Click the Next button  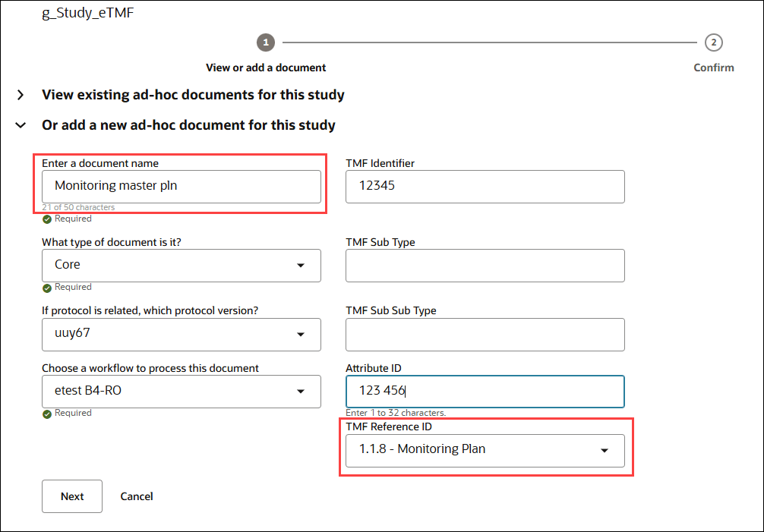pyautogui.click(x=71, y=496)
